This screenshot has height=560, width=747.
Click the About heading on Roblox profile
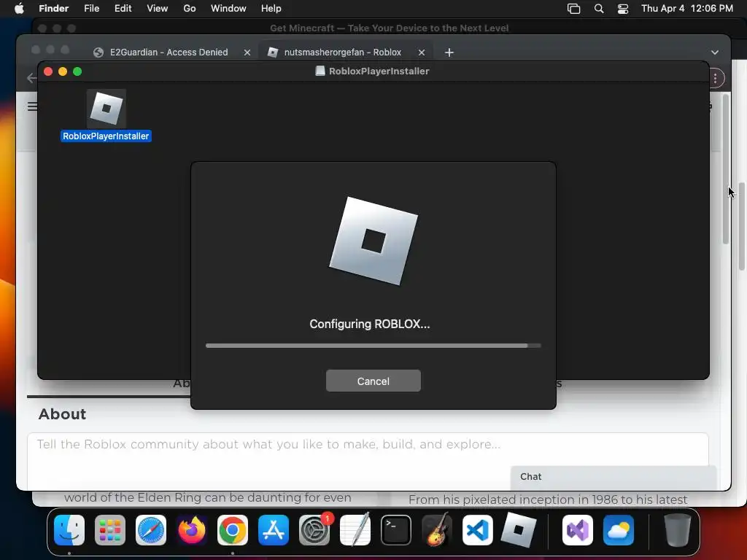pos(63,414)
